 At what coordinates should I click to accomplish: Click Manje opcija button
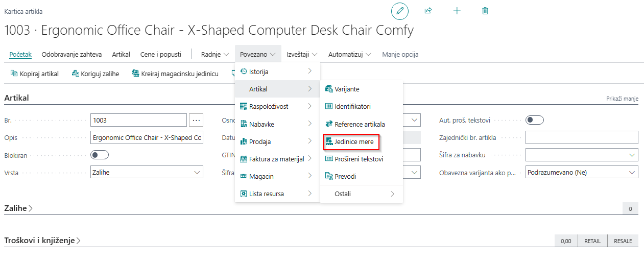[400, 54]
